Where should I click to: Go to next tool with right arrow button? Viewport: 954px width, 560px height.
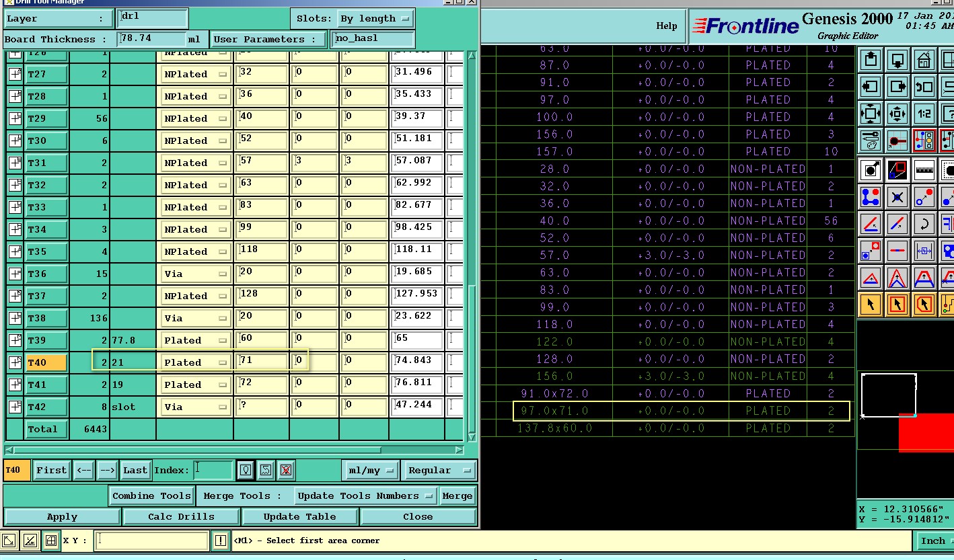(x=108, y=470)
